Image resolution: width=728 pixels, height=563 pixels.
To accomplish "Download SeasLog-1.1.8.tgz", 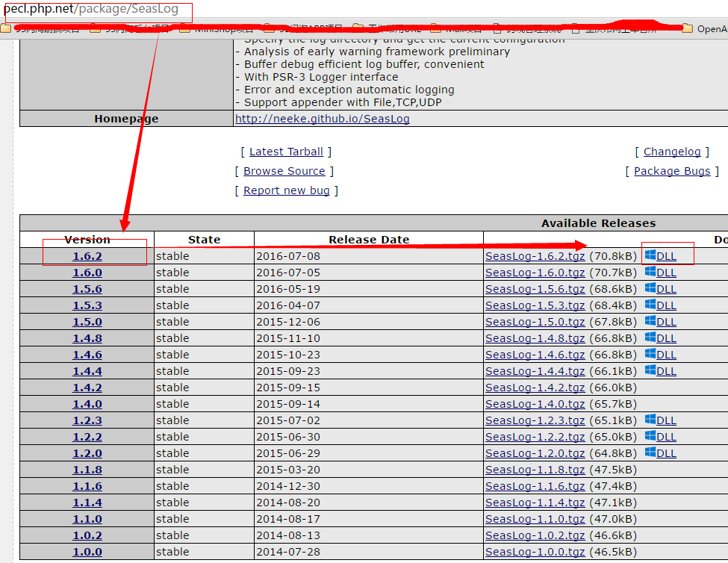I will click(x=535, y=470).
